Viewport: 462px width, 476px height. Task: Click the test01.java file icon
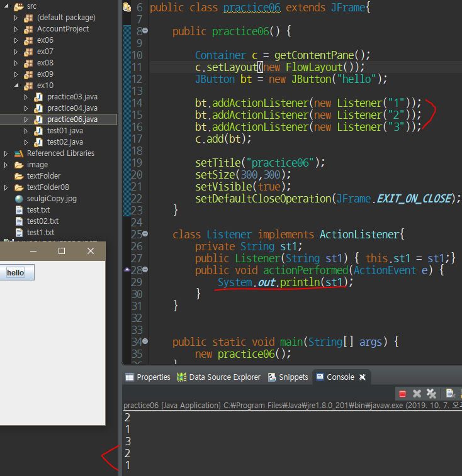[38, 131]
